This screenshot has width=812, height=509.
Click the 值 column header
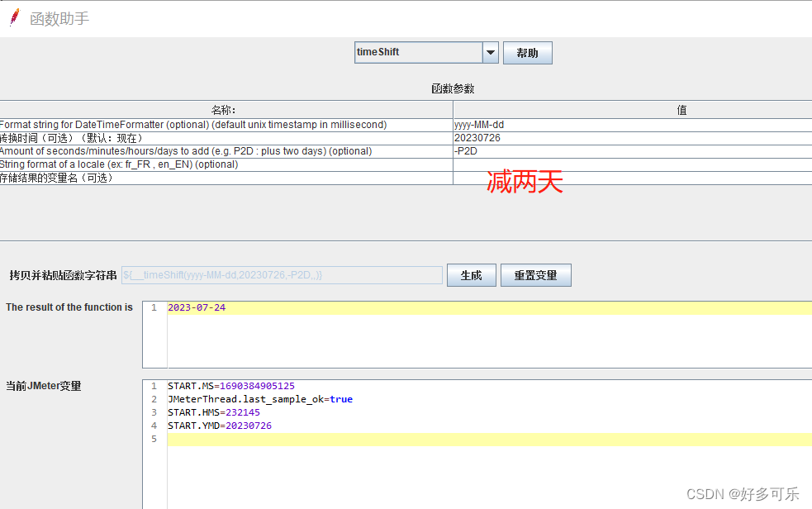[632, 110]
